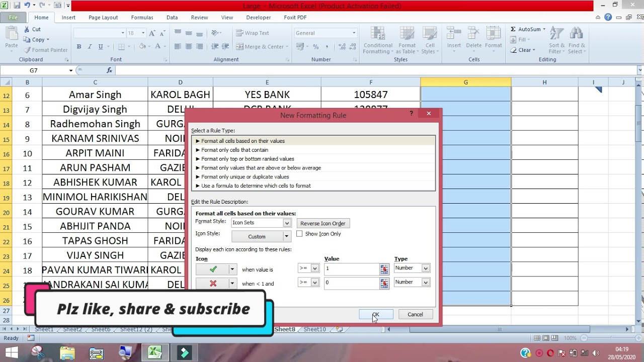Click the Insert Function fx icon
The width and height of the screenshot is (644, 362).
110,70
